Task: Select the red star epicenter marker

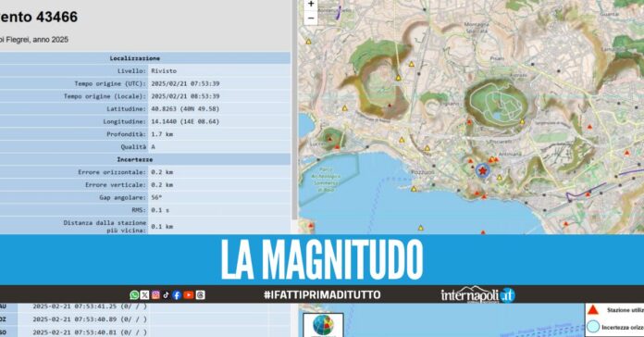Action: [x=483, y=170]
